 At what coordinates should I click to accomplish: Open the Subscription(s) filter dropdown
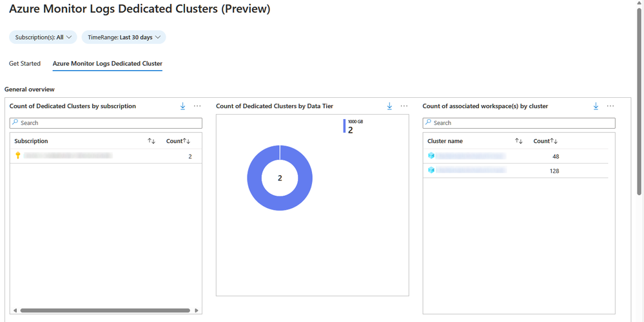pos(43,37)
